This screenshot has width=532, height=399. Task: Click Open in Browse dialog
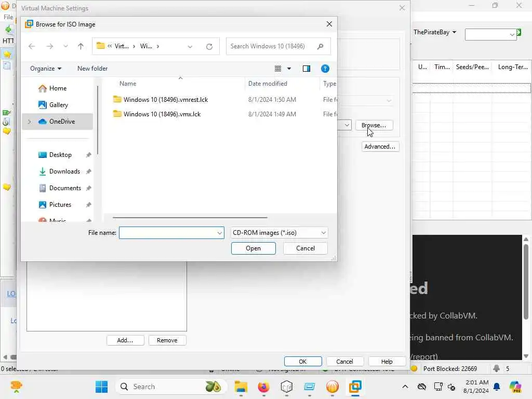click(253, 248)
